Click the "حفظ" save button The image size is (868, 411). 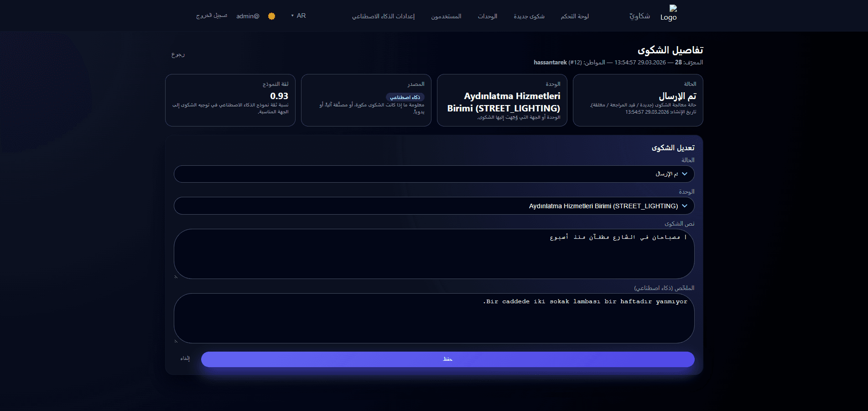(x=447, y=359)
